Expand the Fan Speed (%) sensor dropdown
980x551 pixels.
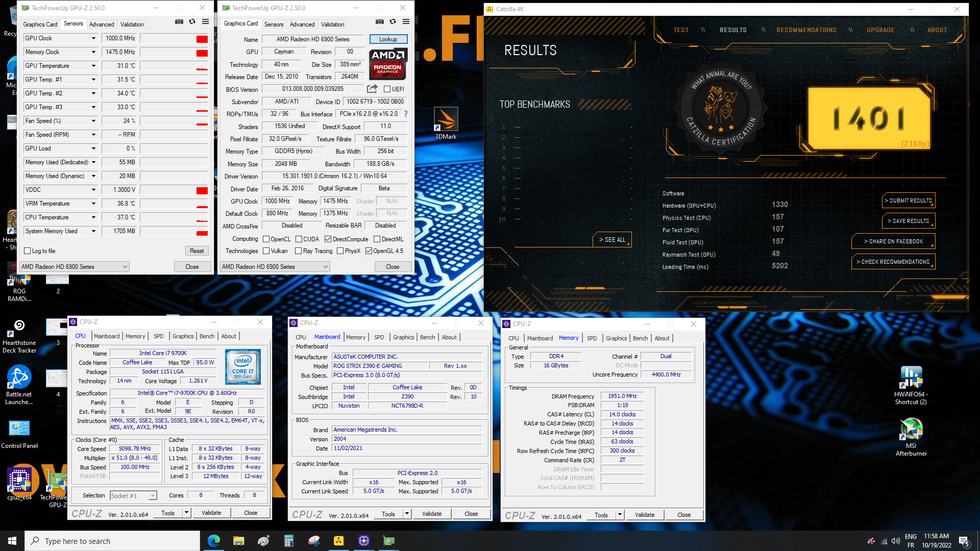pyautogui.click(x=93, y=121)
